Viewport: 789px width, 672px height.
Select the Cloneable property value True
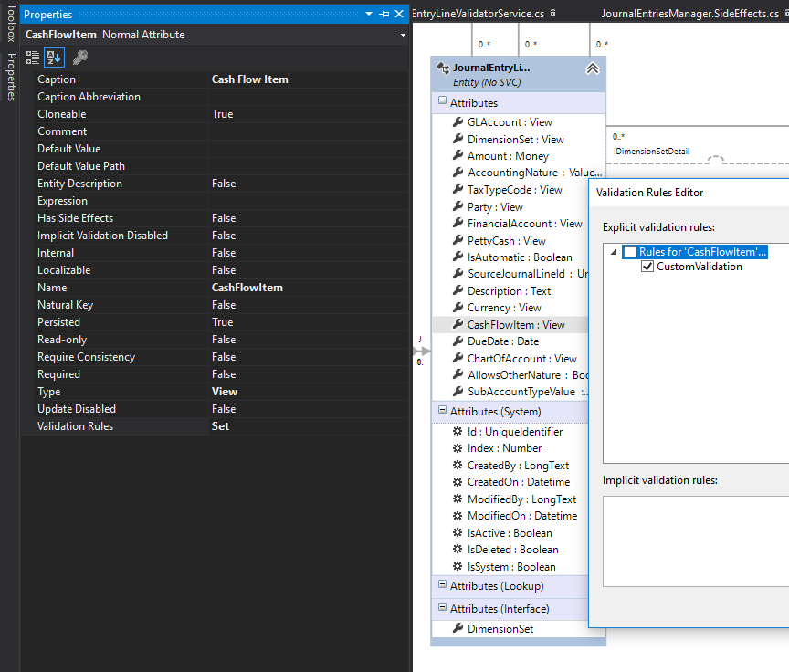(223, 114)
